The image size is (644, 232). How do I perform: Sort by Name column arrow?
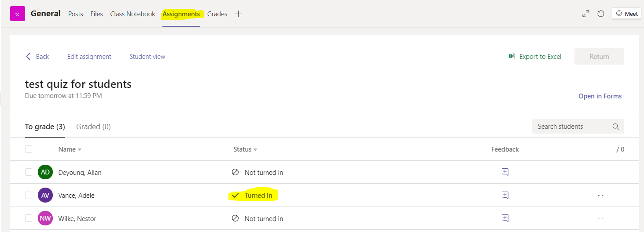(80, 150)
